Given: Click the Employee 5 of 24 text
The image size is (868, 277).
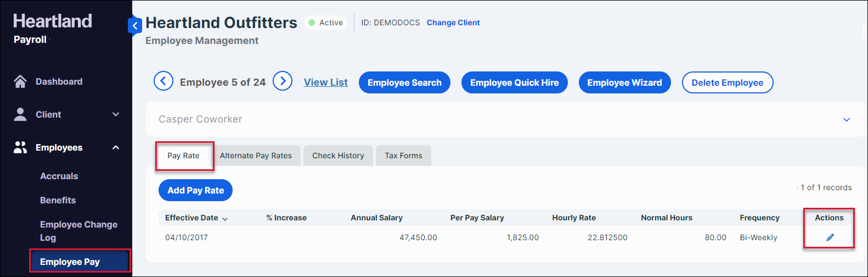Looking at the screenshot, I should click(223, 82).
